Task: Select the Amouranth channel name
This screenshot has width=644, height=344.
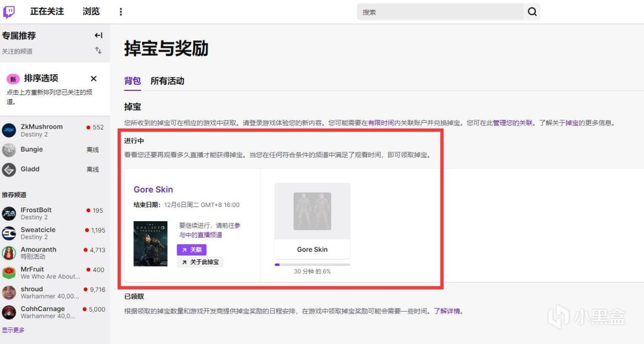Action: [x=39, y=249]
